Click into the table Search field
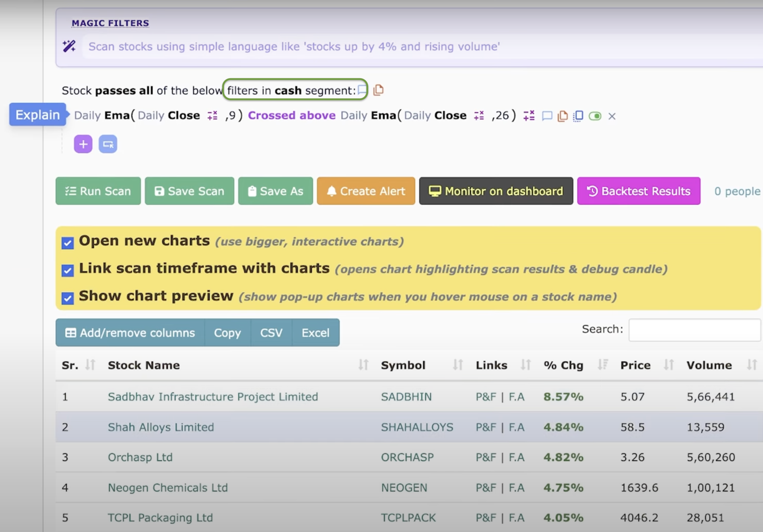Screen dimensions: 763x532 (x=695, y=330)
